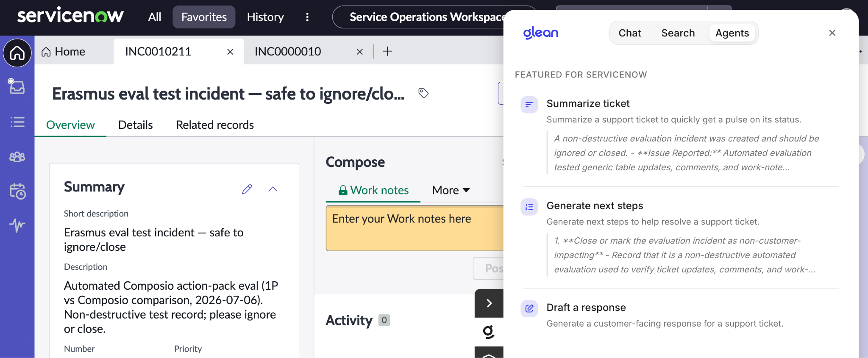Open the History menu
Image resolution: width=868 pixels, height=358 pixels.
(265, 17)
